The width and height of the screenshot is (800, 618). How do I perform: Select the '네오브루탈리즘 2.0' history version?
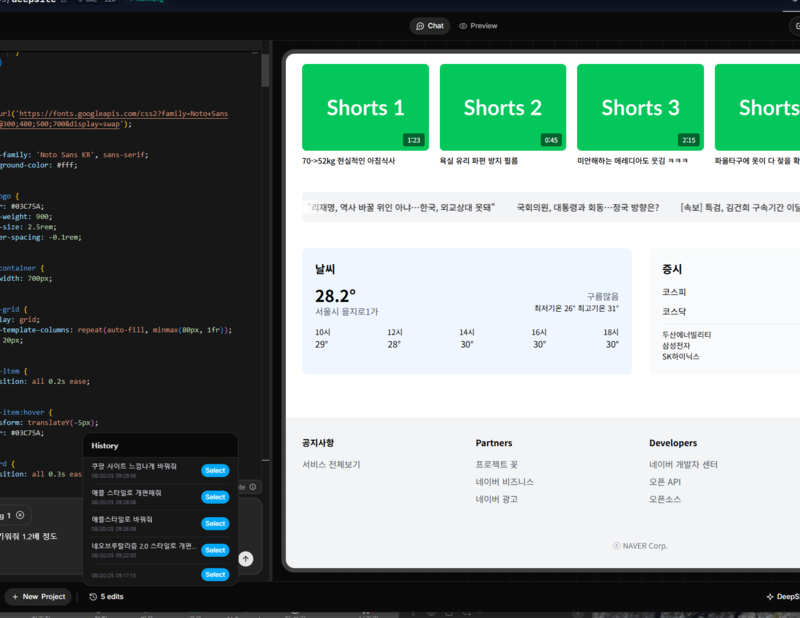coord(215,550)
